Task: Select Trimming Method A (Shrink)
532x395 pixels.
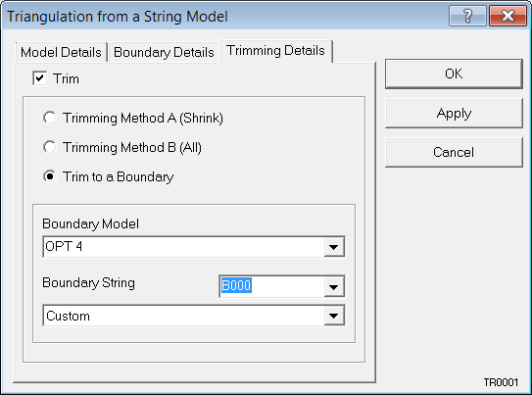Action: (x=50, y=118)
